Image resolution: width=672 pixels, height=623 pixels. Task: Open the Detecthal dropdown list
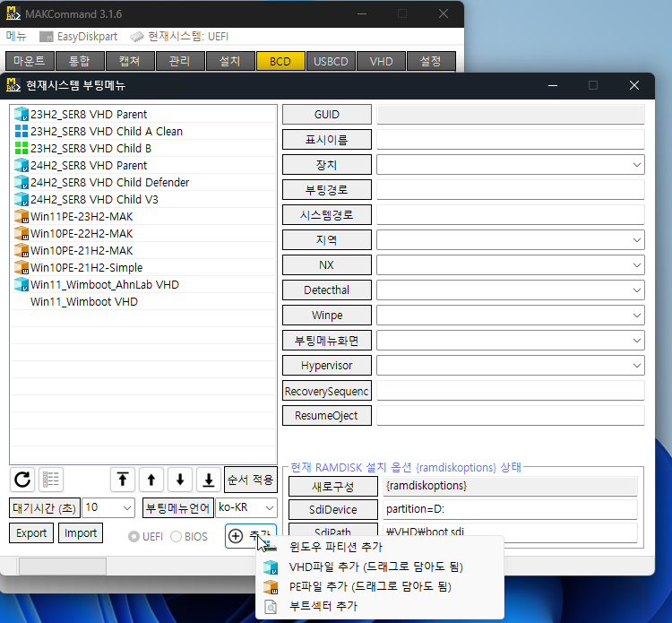point(636,290)
